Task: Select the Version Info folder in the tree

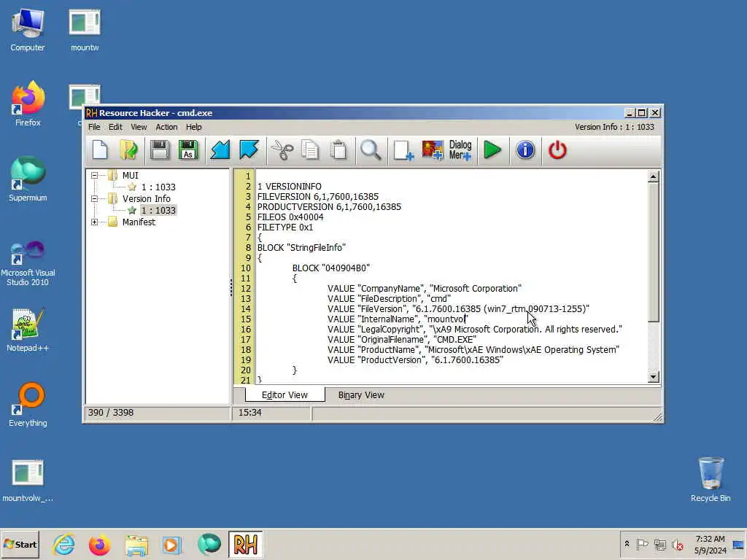Action: pos(146,198)
